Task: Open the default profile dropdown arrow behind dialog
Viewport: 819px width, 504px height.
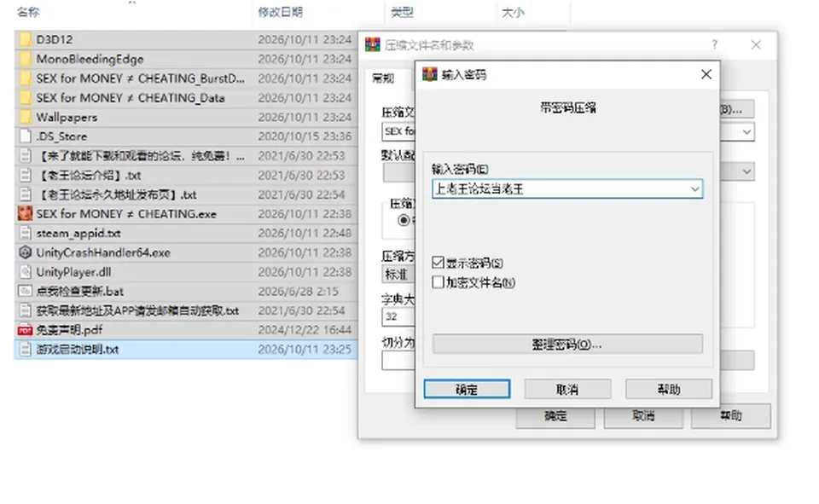Action: click(747, 171)
